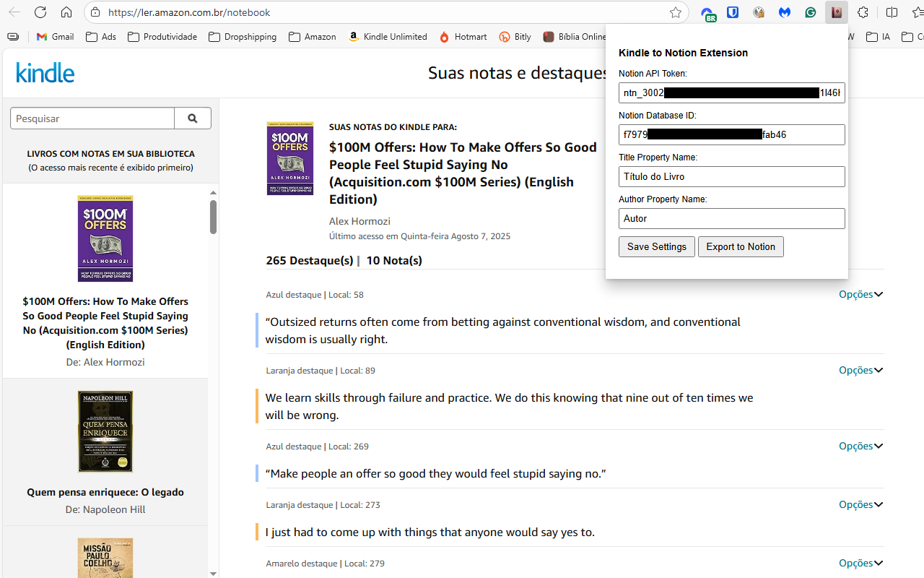Open the Hotmart bookmark

click(x=463, y=37)
